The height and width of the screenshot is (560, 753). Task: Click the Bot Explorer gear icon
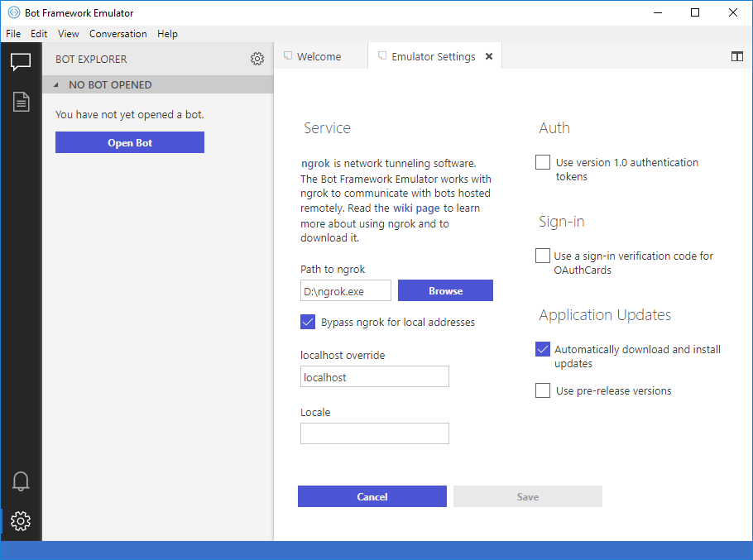pos(257,59)
